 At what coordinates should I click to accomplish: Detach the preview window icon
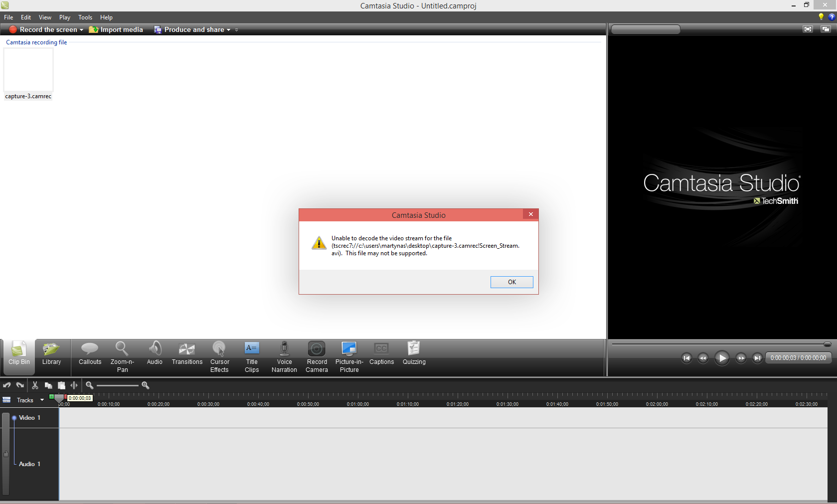click(x=826, y=29)
